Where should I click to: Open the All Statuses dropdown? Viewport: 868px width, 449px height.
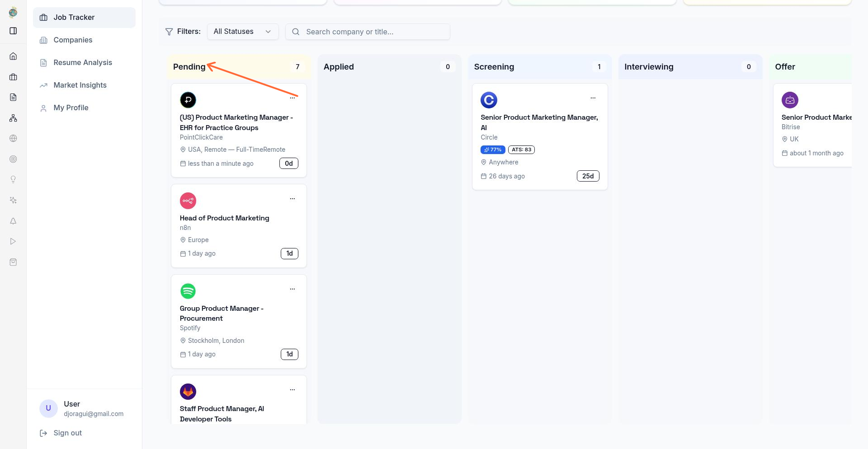(242, 32)
